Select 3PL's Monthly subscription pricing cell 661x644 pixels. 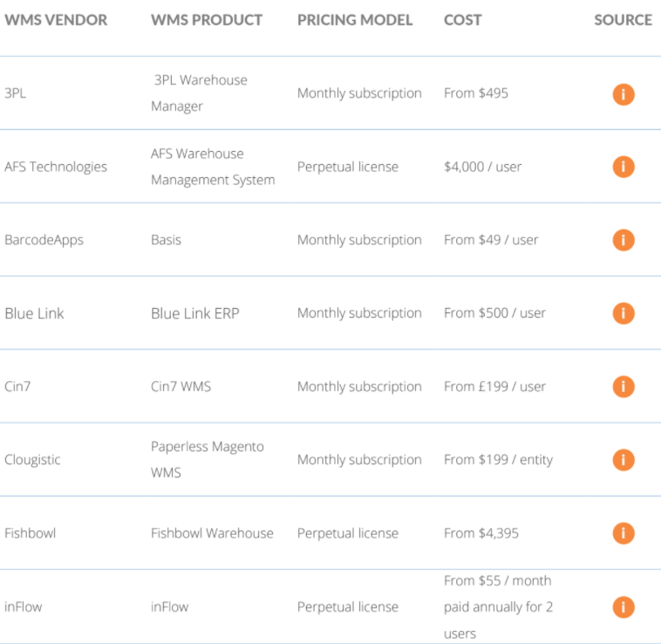(359, 93)
